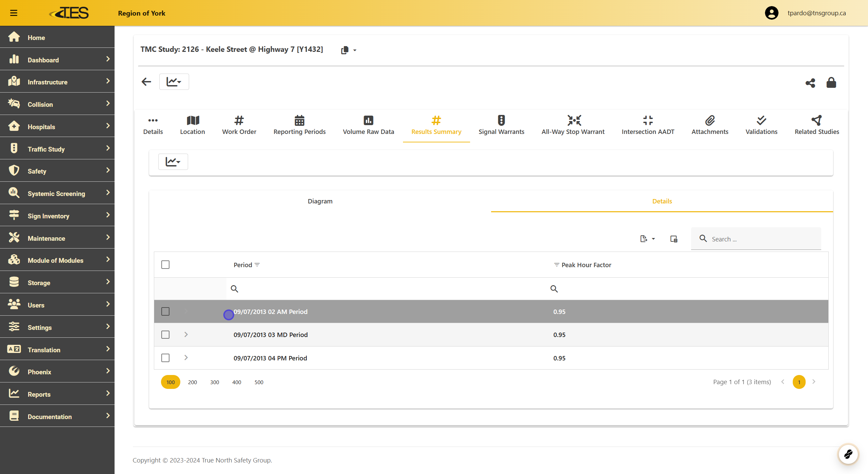
Task: Check the 03 MD Period row checkbox
Action: click(165, 335)
